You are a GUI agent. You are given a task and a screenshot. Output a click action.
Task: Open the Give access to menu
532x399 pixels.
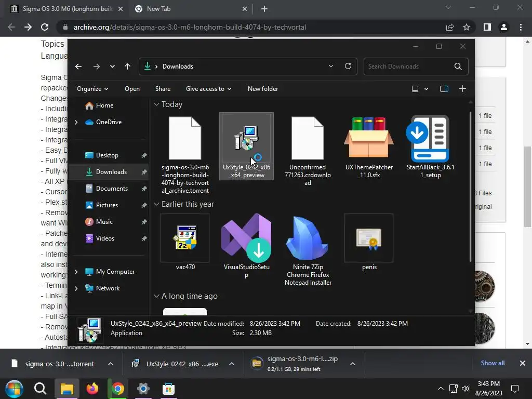(x=208, y=88)
